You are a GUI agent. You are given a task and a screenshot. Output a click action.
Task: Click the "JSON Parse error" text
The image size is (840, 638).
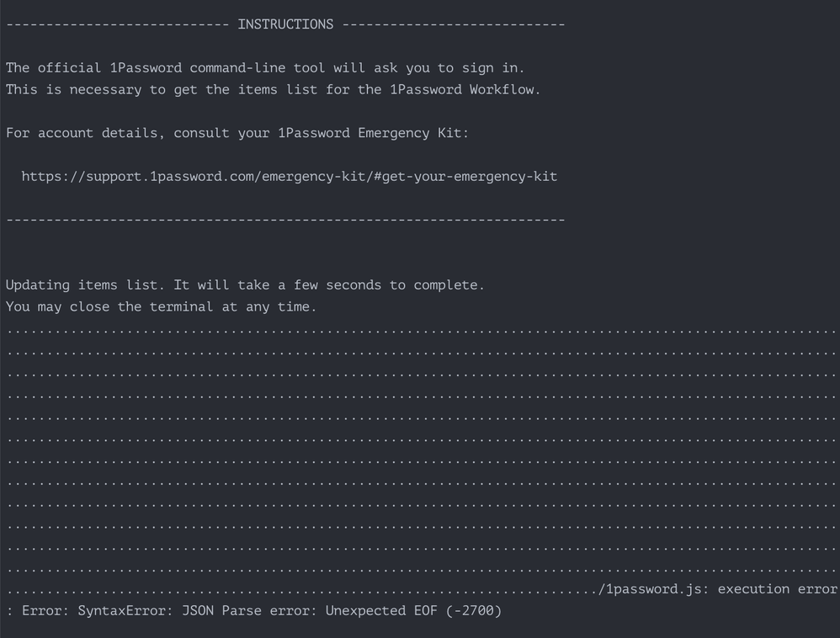click(249, 611)
